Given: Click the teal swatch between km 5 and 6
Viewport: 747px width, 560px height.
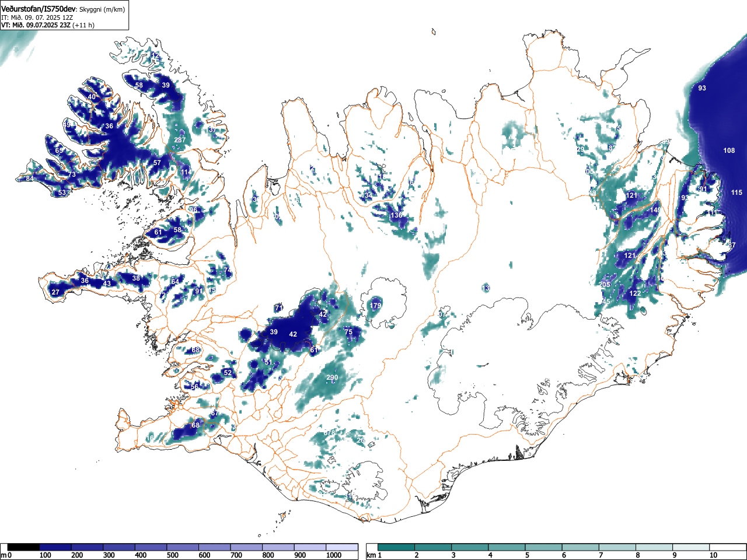Looking at the screenshot, I should 543,547.
